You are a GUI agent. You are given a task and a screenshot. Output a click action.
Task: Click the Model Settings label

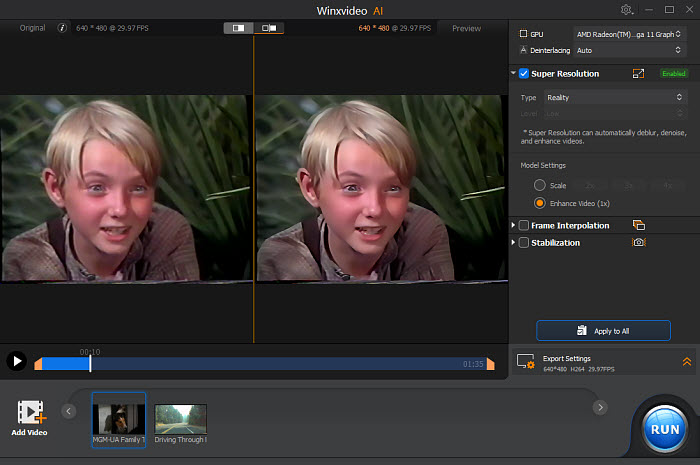click(x=543, y=165)
